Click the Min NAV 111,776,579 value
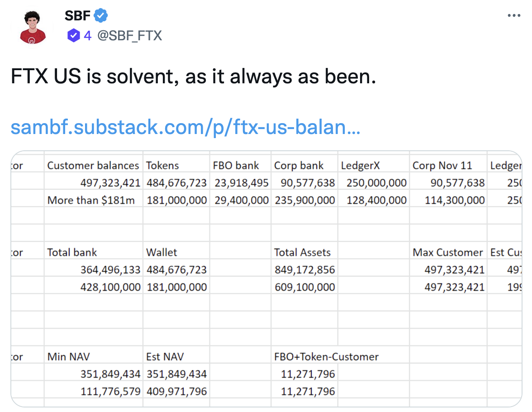This screenshot has width=532, height=412. click(110, 391)
